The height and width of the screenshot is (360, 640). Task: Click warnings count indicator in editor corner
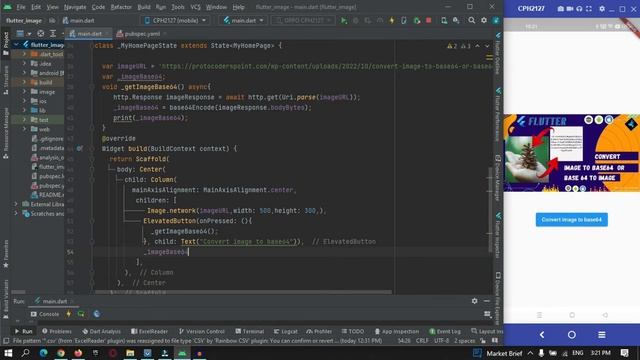pos(452,46)
